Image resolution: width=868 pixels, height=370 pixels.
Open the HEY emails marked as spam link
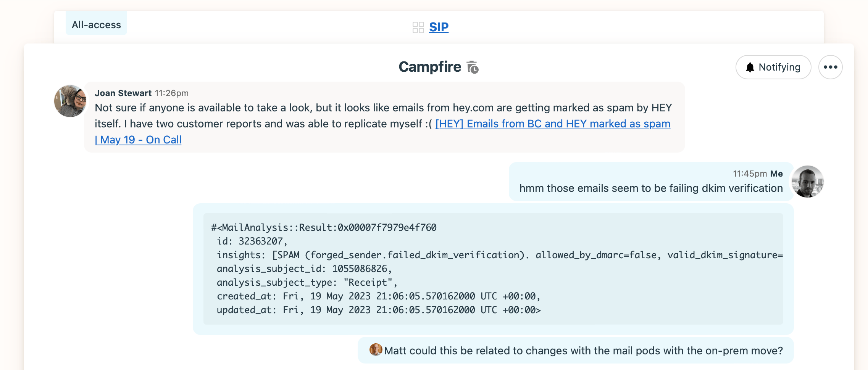(552, 124)
